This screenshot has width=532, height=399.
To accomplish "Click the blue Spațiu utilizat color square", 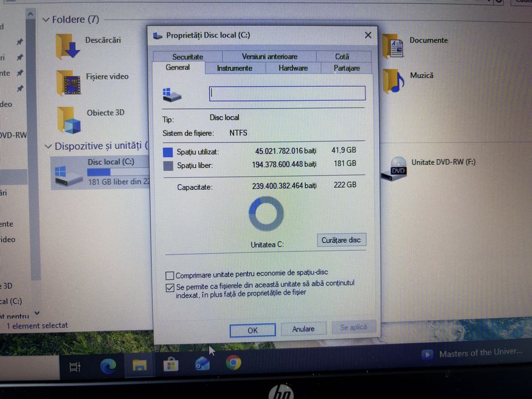I will point(168,152).
